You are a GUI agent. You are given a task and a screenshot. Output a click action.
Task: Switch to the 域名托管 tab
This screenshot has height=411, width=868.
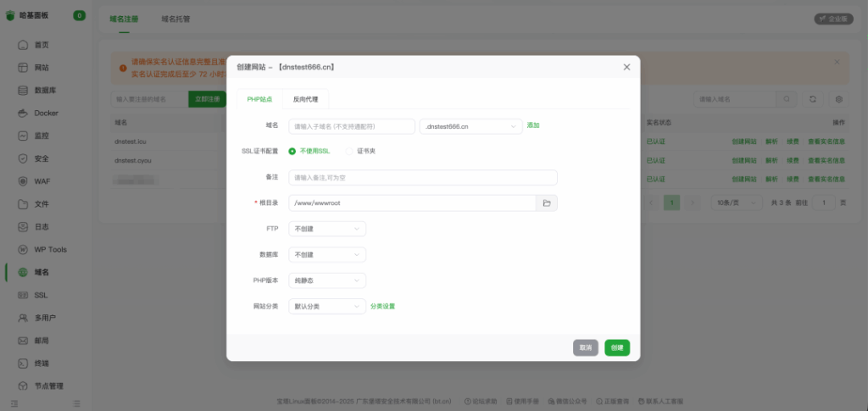[x=175, y=19]
